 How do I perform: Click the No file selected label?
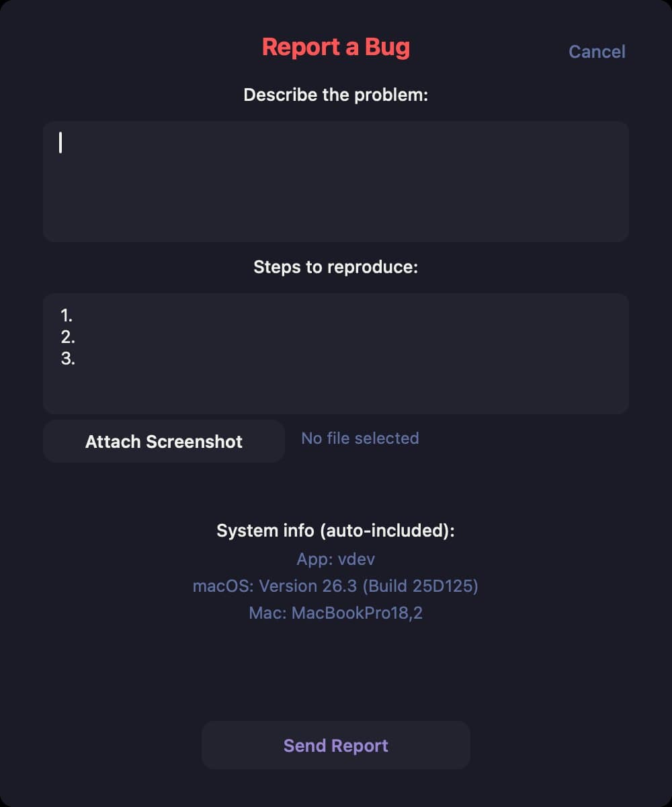[x=360, y=438]
